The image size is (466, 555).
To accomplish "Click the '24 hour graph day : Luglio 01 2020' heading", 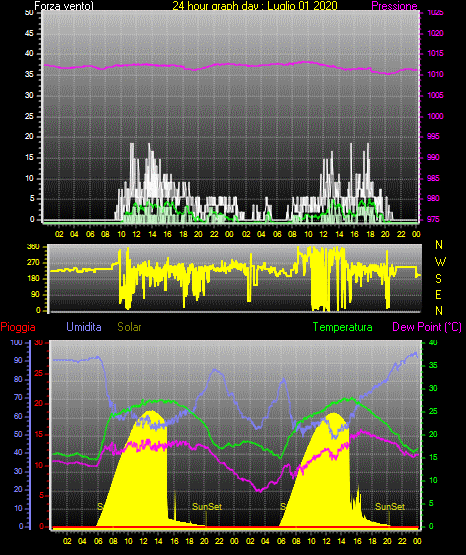I will pyautogui.click(x=255, y=6).
